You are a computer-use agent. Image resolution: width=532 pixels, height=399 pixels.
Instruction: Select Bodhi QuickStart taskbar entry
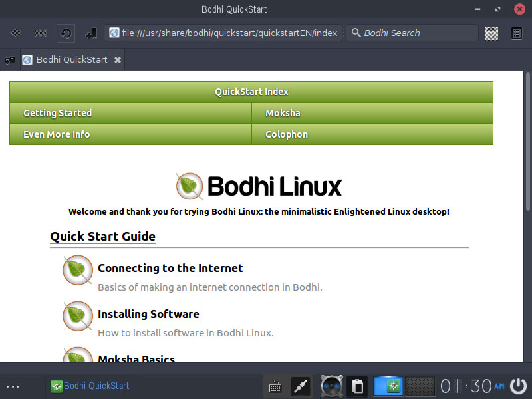pos(90,386)
